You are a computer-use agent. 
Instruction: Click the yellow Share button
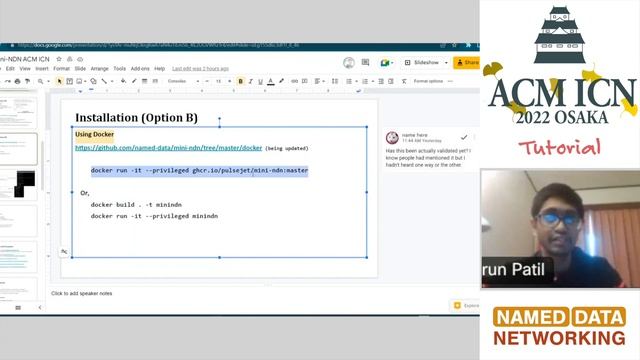[x=467, y=62]
